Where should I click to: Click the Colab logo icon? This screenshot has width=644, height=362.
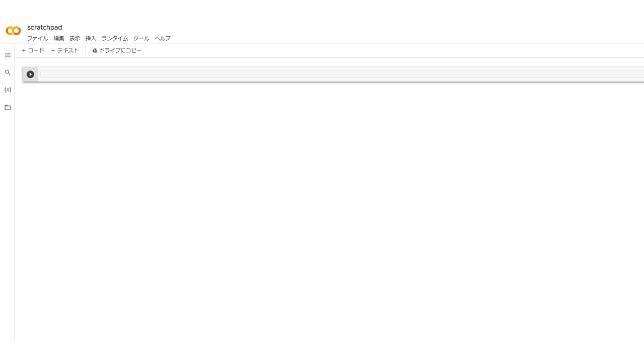click(x=13, y=31)
